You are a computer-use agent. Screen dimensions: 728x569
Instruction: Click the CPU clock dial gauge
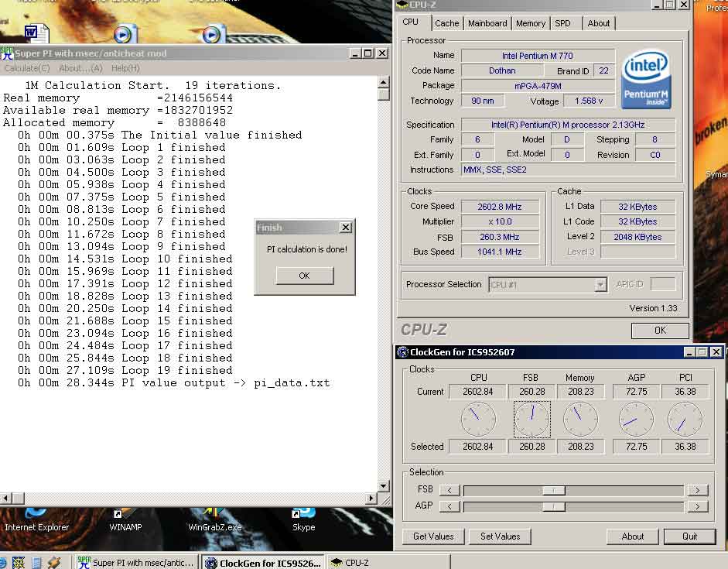tap(478, 420)
